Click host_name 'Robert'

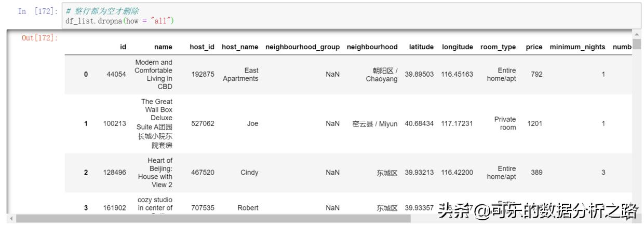pyautogui.click(x=248, y=207)
